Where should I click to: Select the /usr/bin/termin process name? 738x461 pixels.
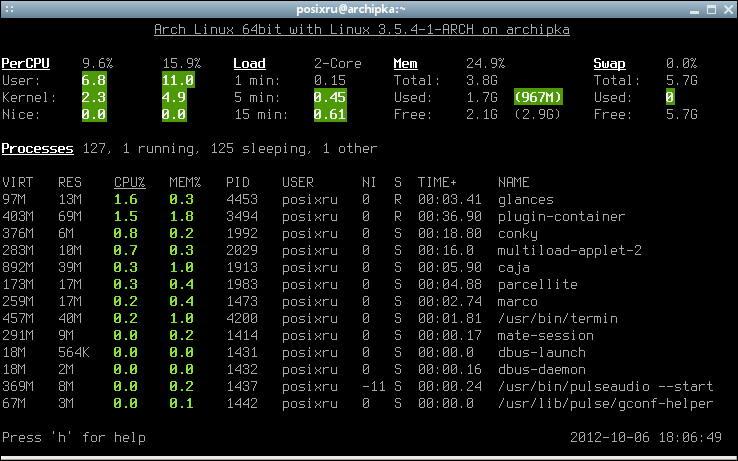(558, 318)
